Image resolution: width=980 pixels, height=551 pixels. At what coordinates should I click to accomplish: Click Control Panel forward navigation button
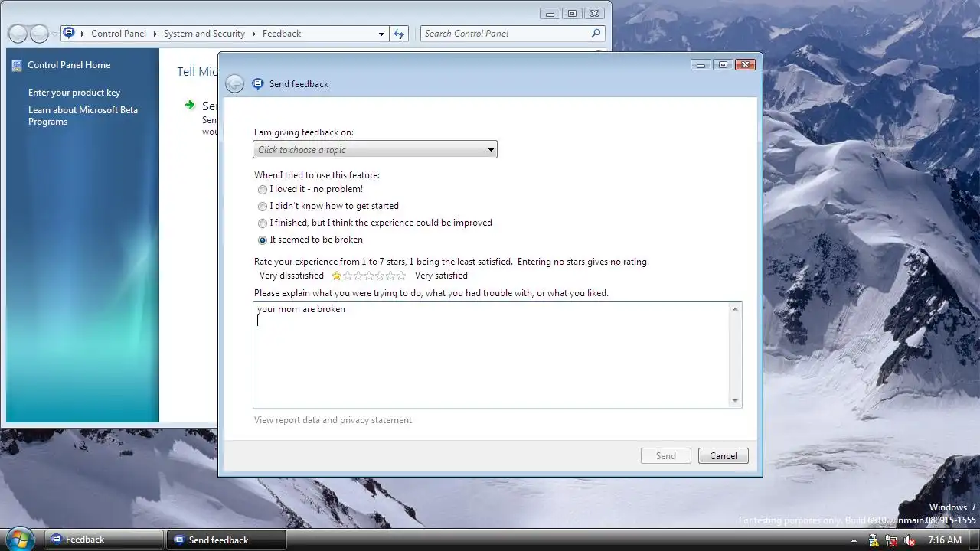click(x=39, y=34)
